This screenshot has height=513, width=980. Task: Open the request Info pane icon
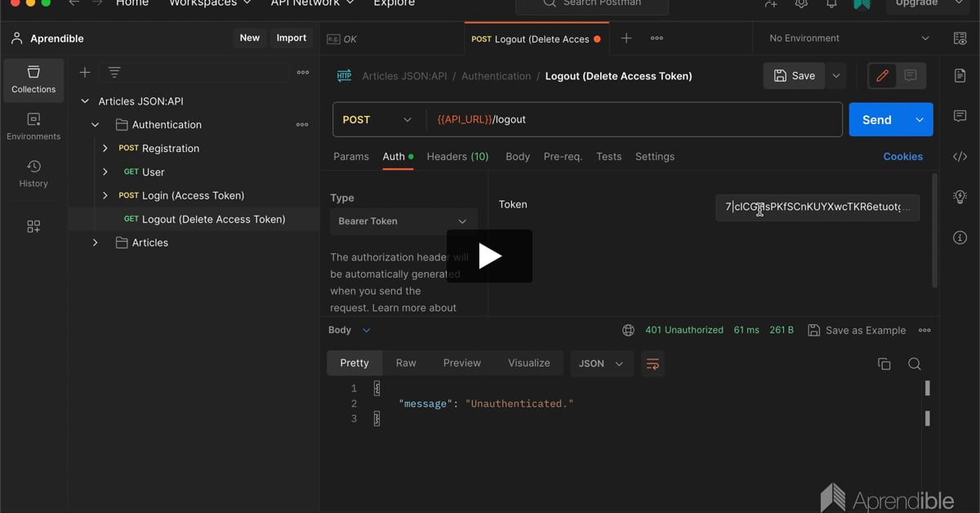960,238
